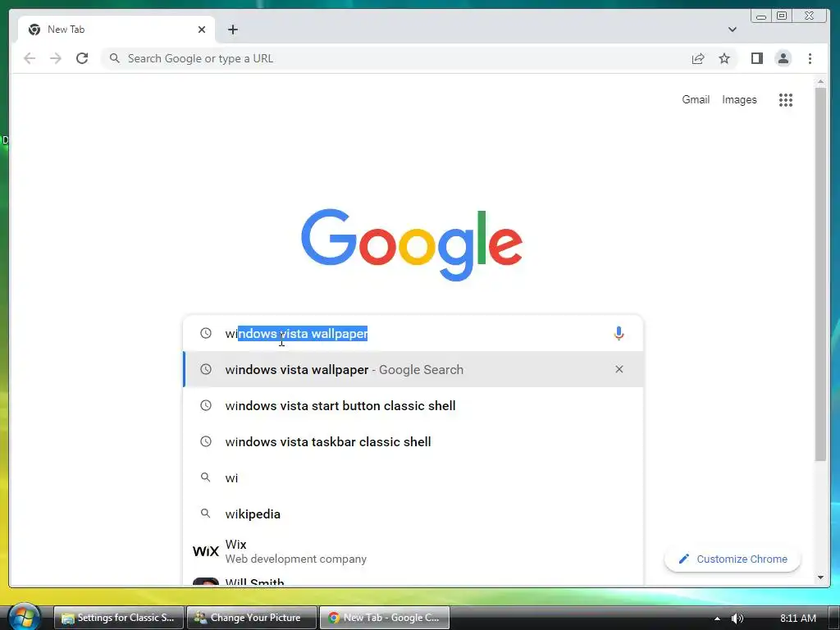
Task: Reload the page with the refresh icon
Action: pyautogui.click(x=82, y=58)
